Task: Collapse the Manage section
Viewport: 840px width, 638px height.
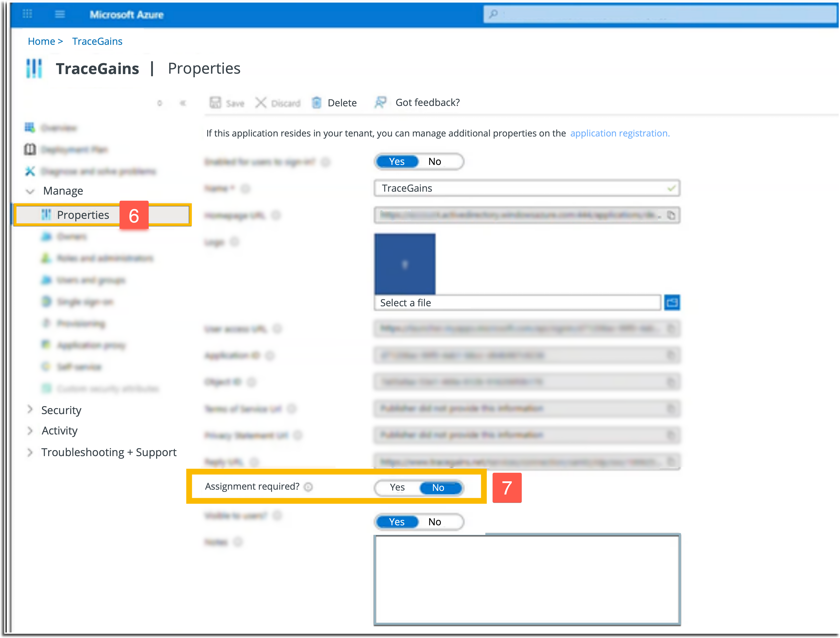Action: [x=30, y=191]
